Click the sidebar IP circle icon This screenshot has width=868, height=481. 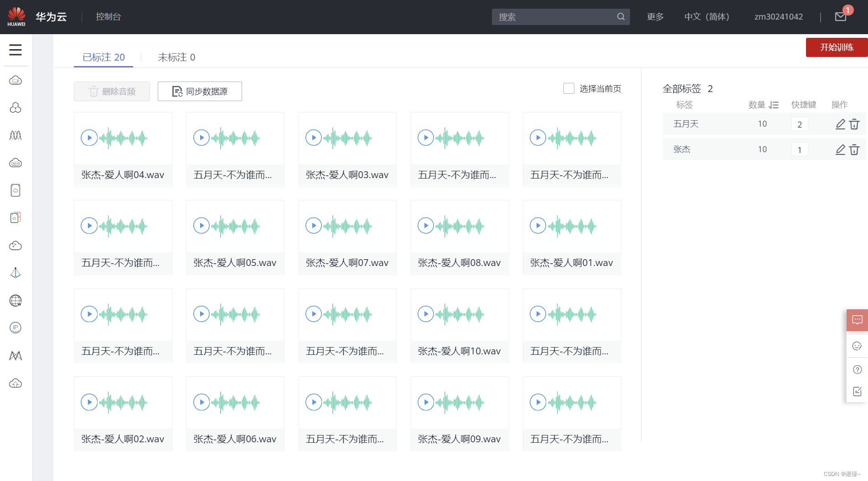click(x=15, y=327)
